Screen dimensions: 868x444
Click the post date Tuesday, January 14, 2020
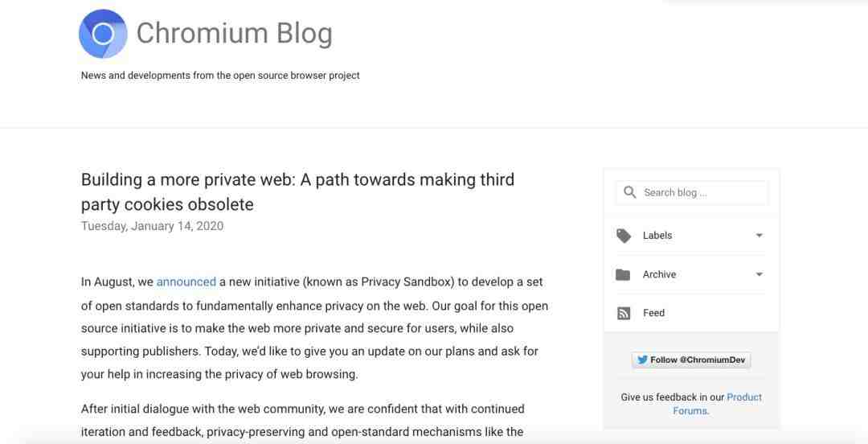pyautogui.click(x=152, y=226)
